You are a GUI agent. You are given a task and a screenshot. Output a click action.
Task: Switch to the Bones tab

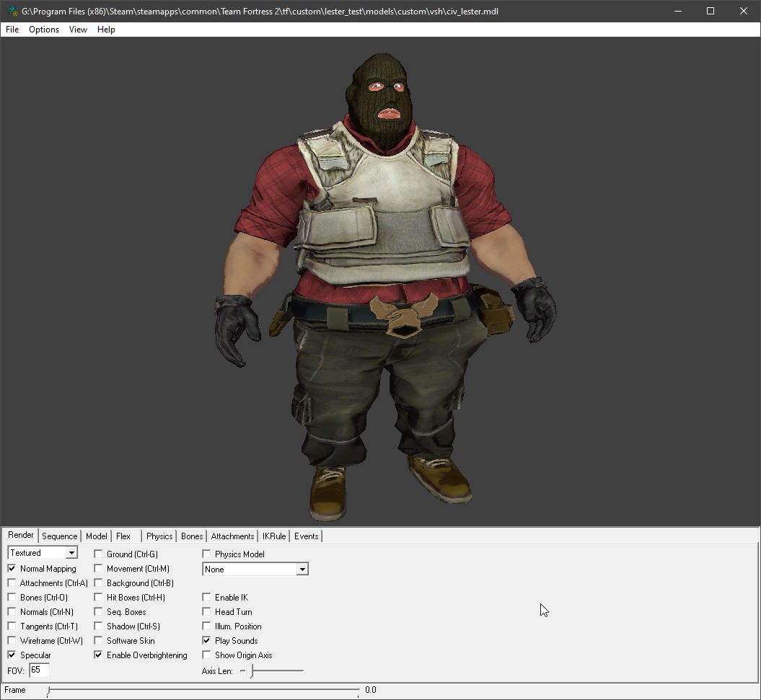pyautogui.click(x=192, y=536)
